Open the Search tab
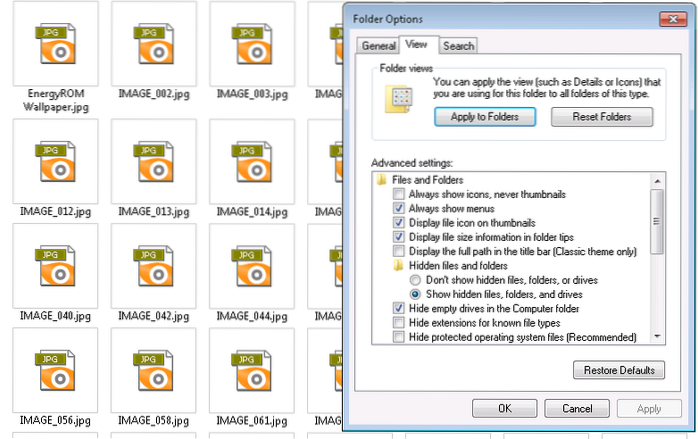Viewport: 698px width, 439px height. pos(458,46)
